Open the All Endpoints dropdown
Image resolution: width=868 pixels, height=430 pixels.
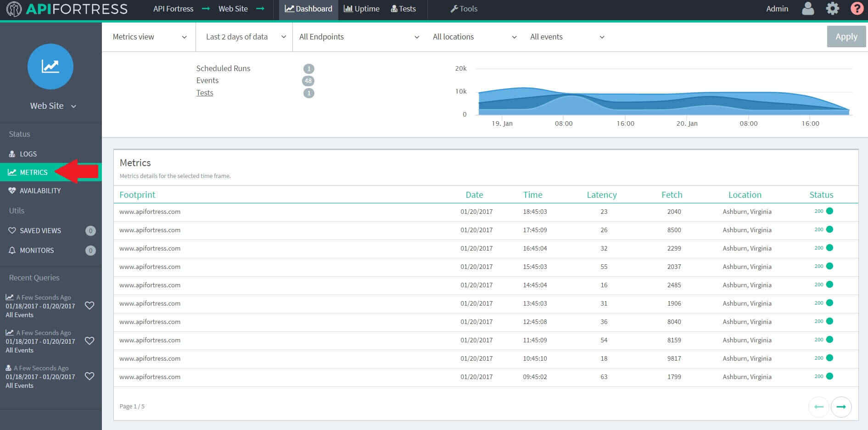click(358, 37)
